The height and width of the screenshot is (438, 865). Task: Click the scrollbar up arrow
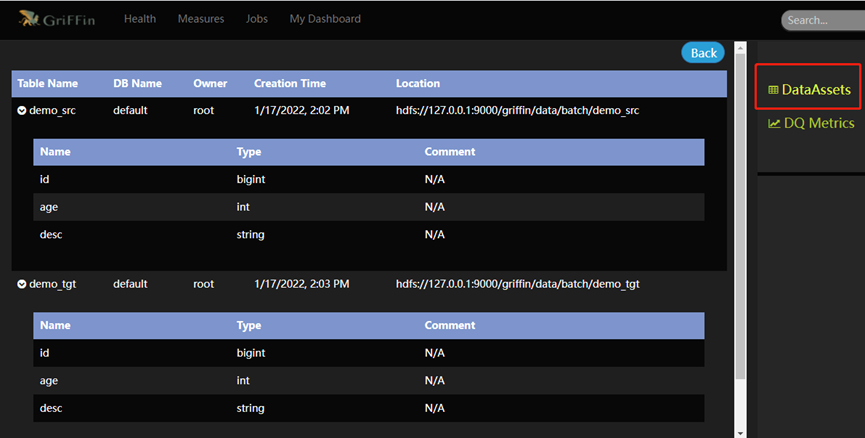(740, 48)
